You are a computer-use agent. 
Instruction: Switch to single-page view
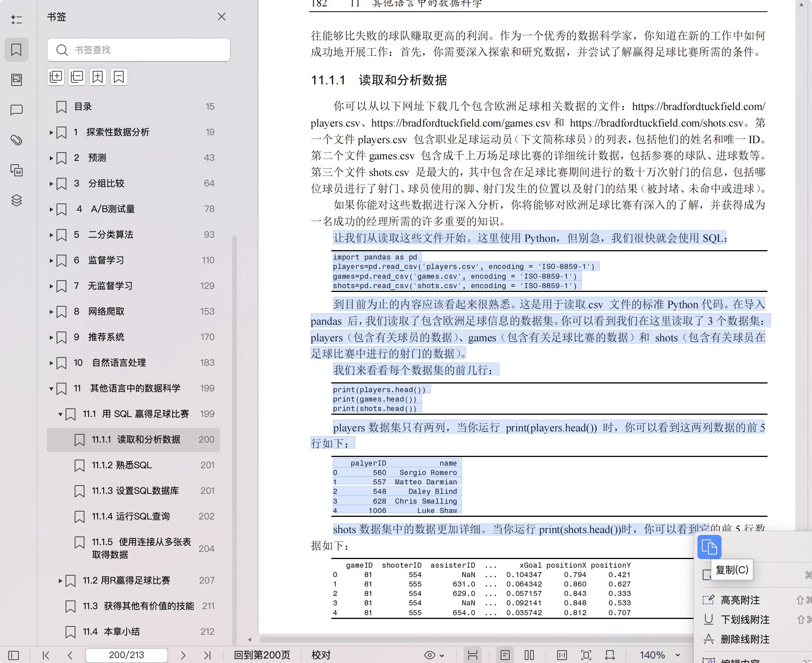[x=505, y=655]
